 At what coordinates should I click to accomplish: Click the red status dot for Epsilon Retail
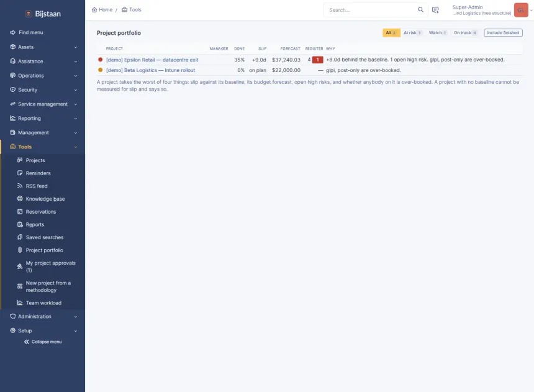point(100,60)
